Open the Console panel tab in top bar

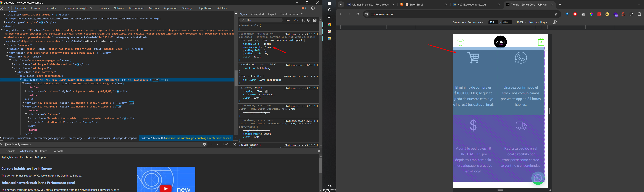click(x=36, y=8)
